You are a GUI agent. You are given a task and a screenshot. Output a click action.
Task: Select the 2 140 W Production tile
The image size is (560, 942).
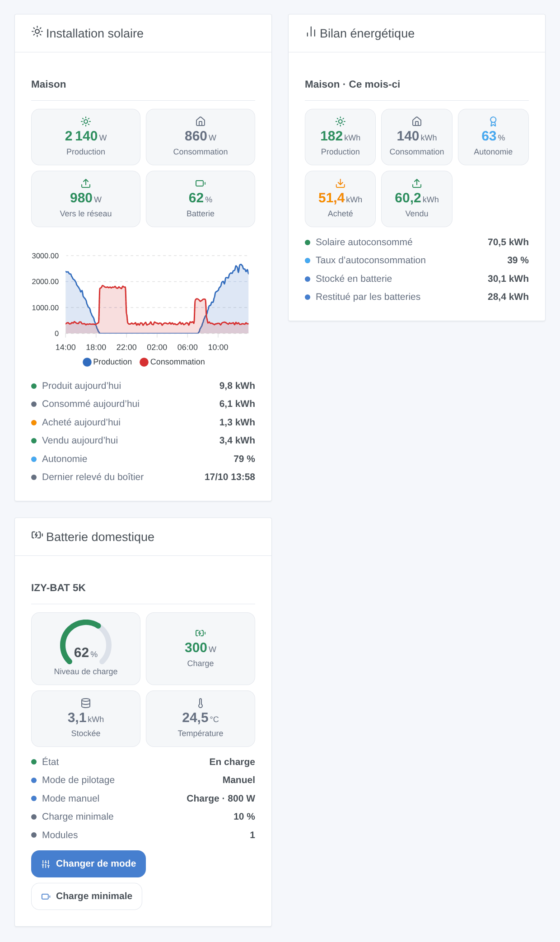point(86,137)
